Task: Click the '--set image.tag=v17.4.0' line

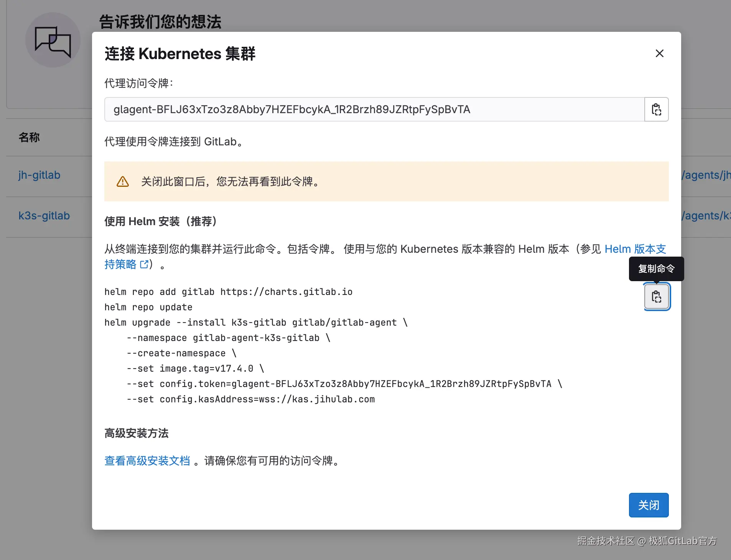Action: [x=195, y=369]
